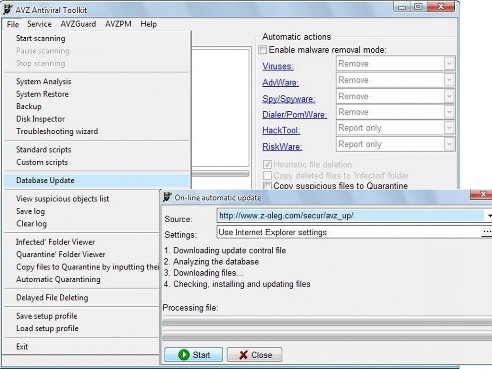The height and width of the screenshot is (369, 492).
Task: Open Quarantine Folder Viewer entry
Action: tap(82, 254)
